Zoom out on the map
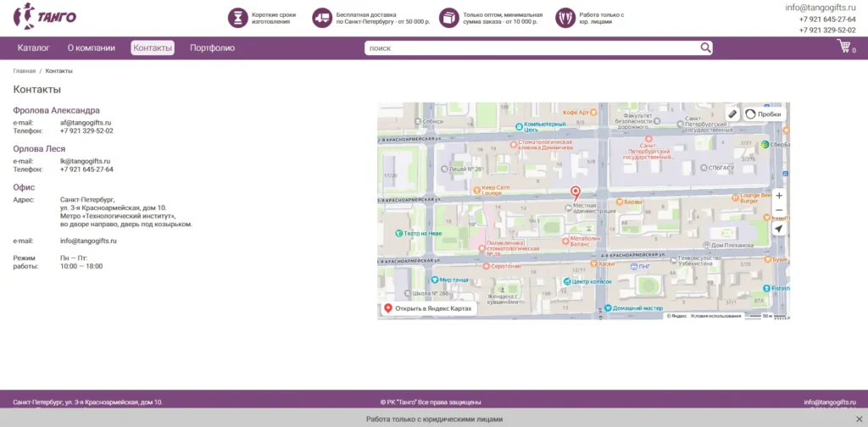868x427 pixels. click(779, 211)
